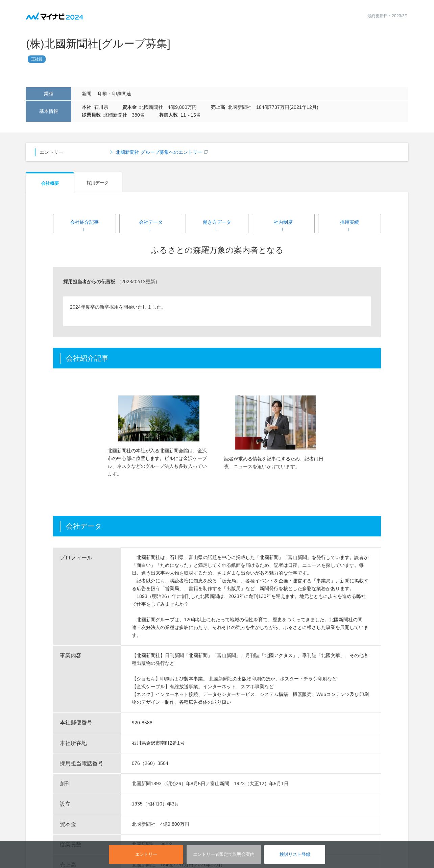Click the 会社データ blue section header
The width and height of the screenshot is (434, 868).
point(217,526)
